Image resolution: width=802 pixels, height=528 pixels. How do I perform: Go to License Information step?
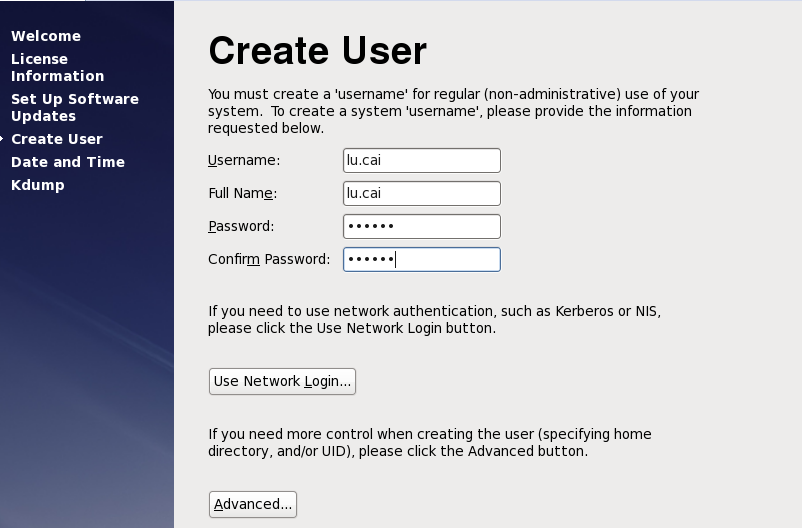[57, 68]
